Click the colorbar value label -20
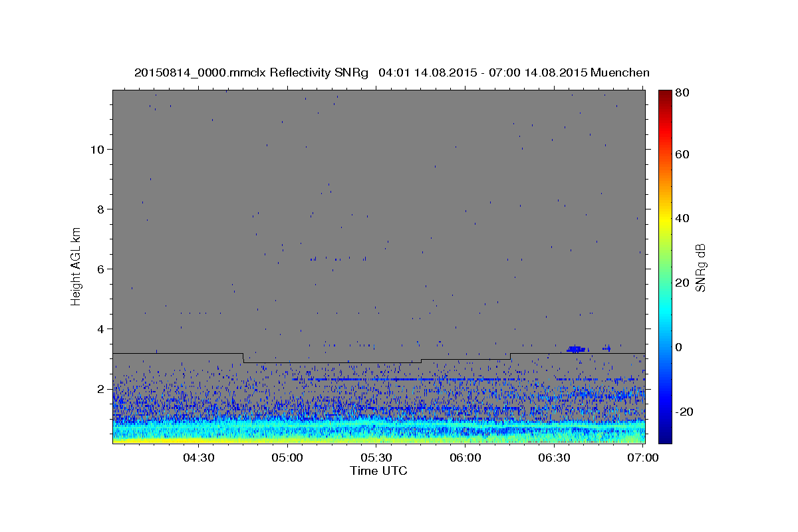This screenshot has width=798, height=532. 684,412
